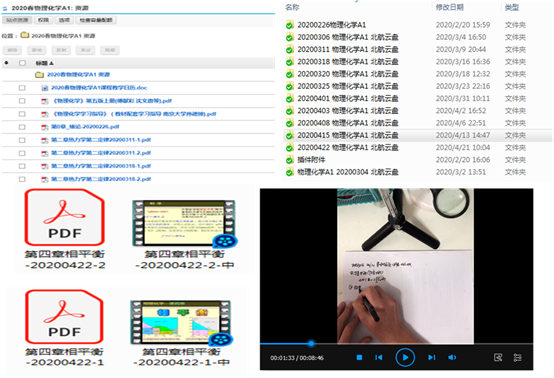Image resolution: width=554 pixels, height=378 pixels.
Task: Skip to the next video track
Action: tap(431, 358)
